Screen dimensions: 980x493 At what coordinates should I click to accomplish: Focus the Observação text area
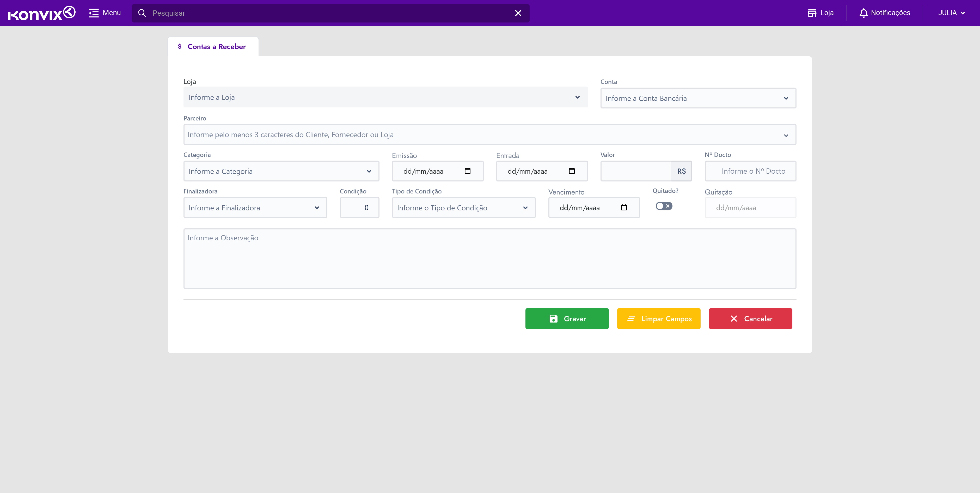490,259
